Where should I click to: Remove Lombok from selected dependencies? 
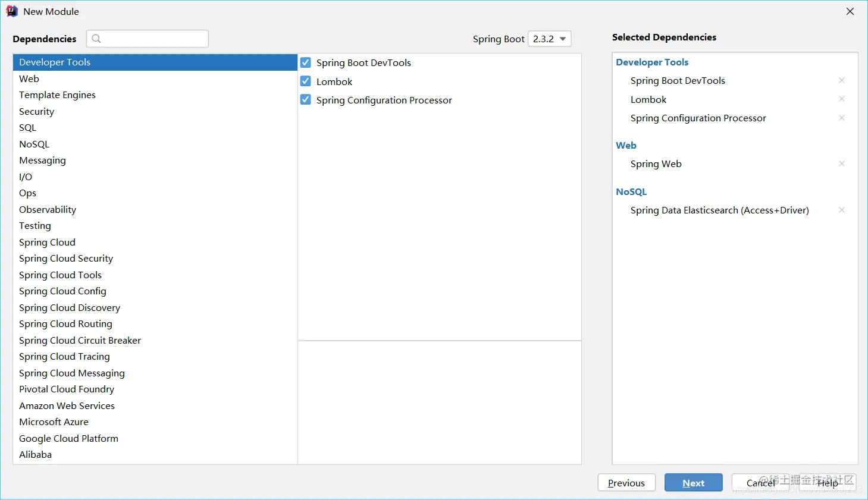[x=842, y=99]
